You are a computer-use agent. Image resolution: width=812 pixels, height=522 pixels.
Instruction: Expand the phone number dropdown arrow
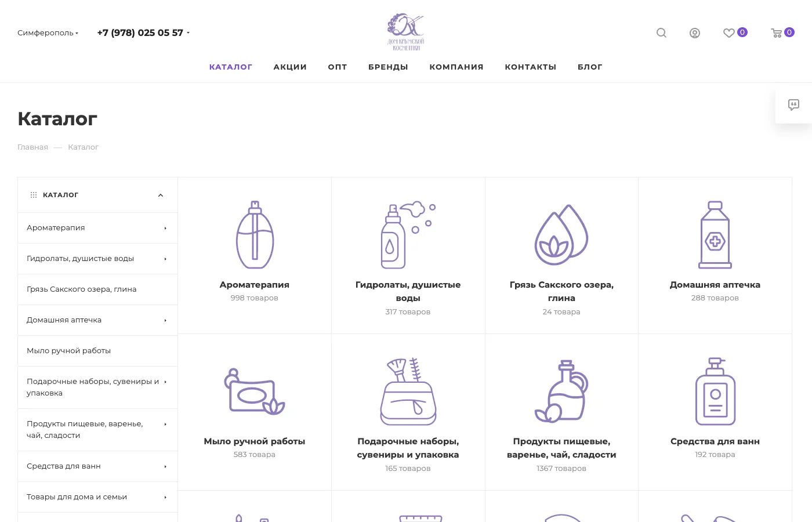click(188, 33)
